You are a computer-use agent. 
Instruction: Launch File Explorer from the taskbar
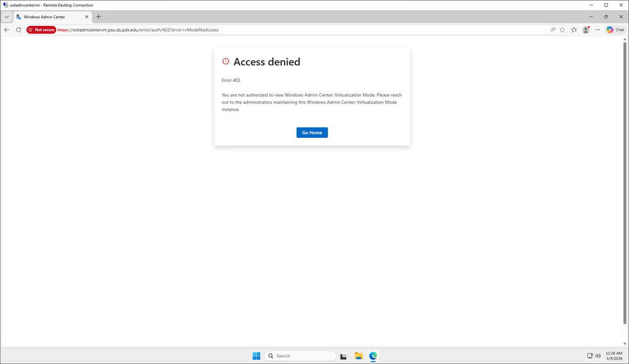(x=358, y=356)
